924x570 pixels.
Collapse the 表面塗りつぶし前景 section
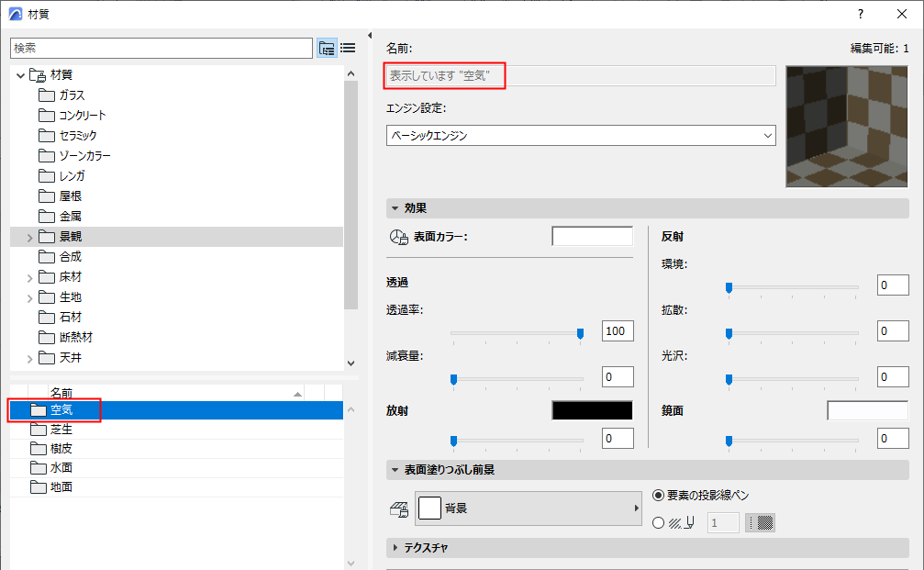tap(395, 470)
